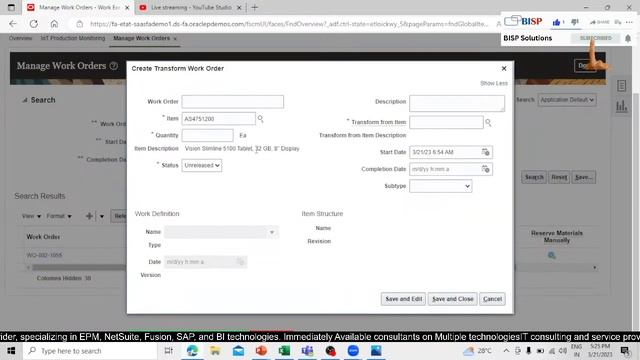Select the Manage Work Orders browser tab
The height and width of the screenshot is (360, 640).
(x=79, y=7)
